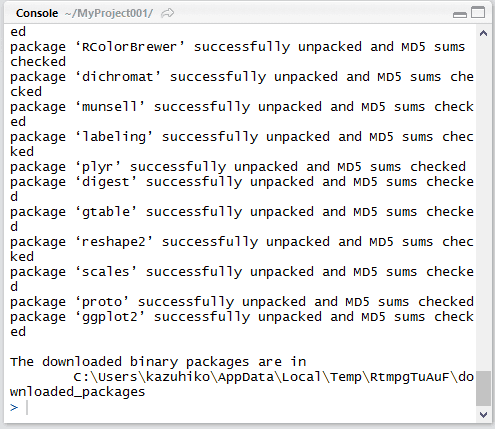This screenshot has width=495, height=429.
Task: Click the blue > prompt symbol
Action: click(x=14, y=407)
